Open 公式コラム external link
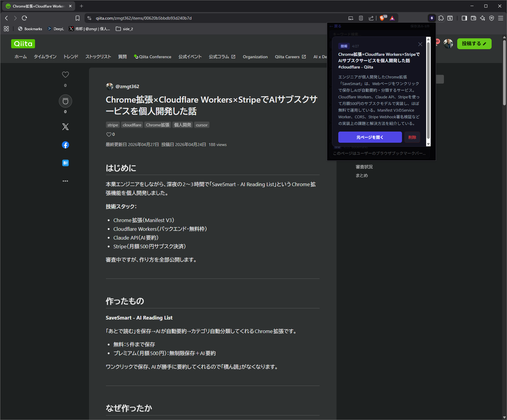 click(222, 57)
